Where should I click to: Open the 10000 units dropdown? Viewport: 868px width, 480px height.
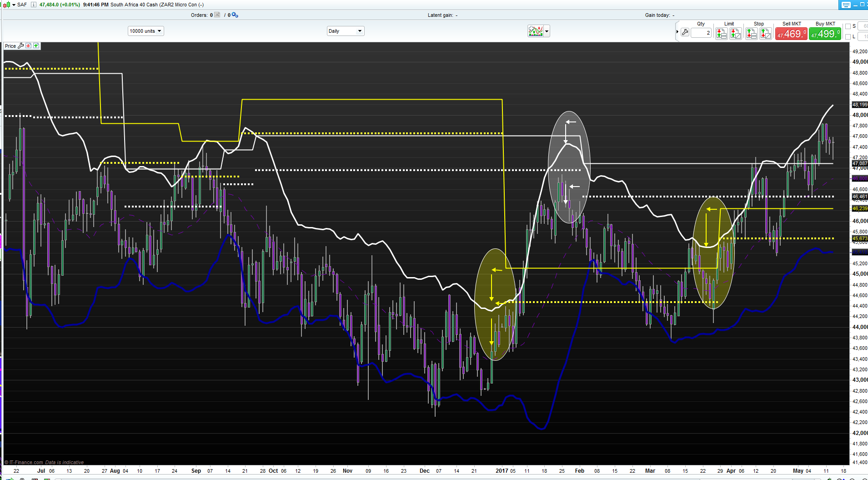pyautogui.click(x=146, y=31)
